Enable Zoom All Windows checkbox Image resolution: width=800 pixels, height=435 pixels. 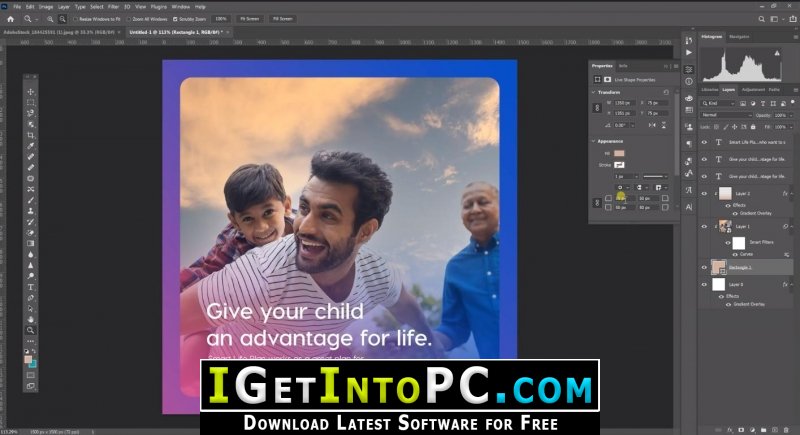pos(129,19)
